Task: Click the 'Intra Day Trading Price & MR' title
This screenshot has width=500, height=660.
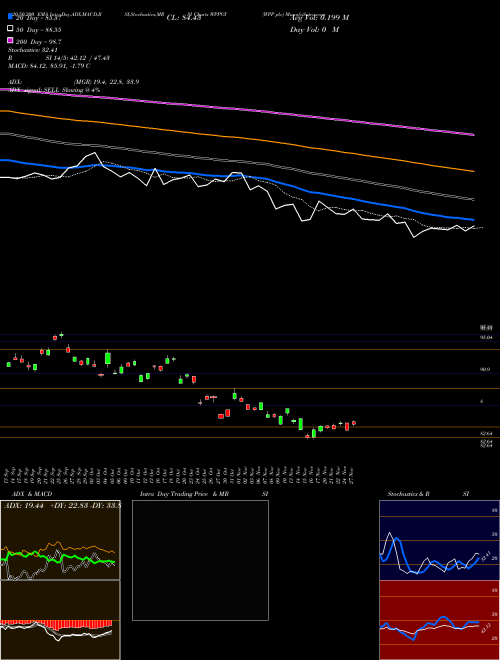Action: pyautogui.click(x=184, y=494)
